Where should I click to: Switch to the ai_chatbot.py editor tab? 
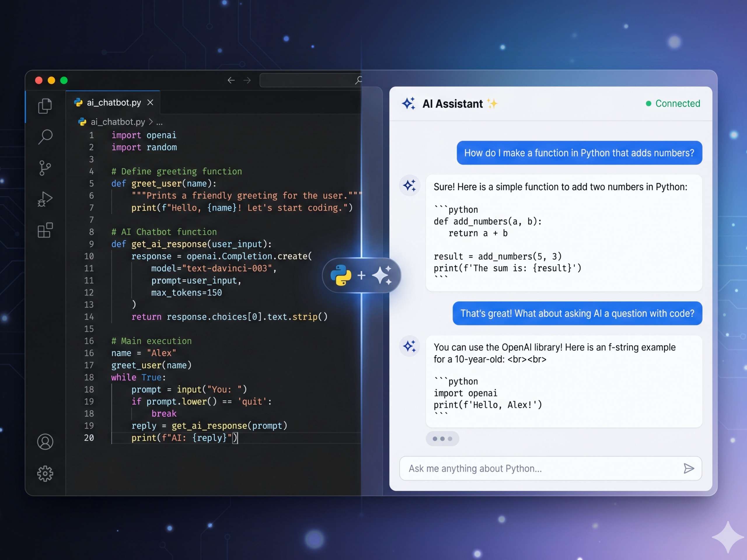pyautogui.click(x=113, y=102)
